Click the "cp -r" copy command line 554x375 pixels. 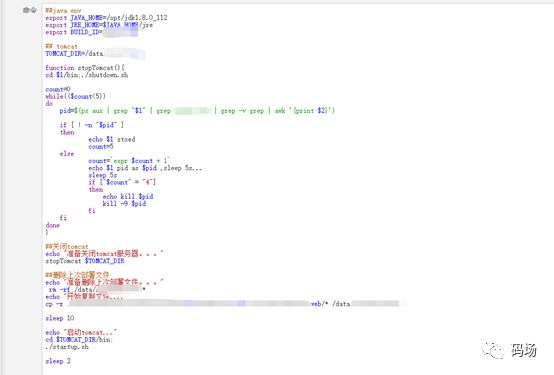click(x=222, y=304)
